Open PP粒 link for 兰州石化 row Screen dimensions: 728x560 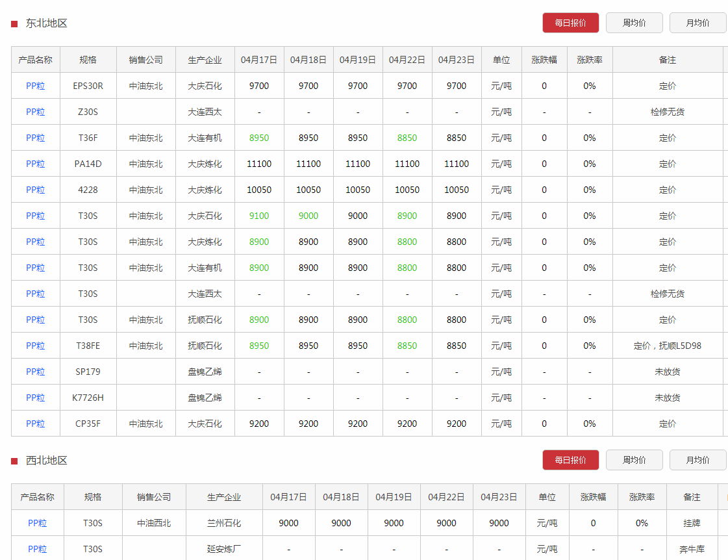tap(37, 524)
